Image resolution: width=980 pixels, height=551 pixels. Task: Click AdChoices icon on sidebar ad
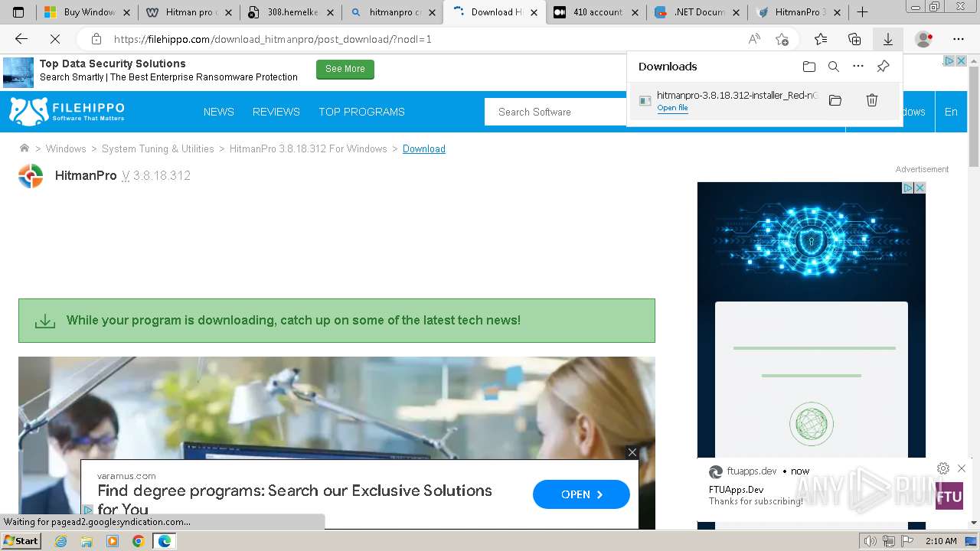point(907,187)
